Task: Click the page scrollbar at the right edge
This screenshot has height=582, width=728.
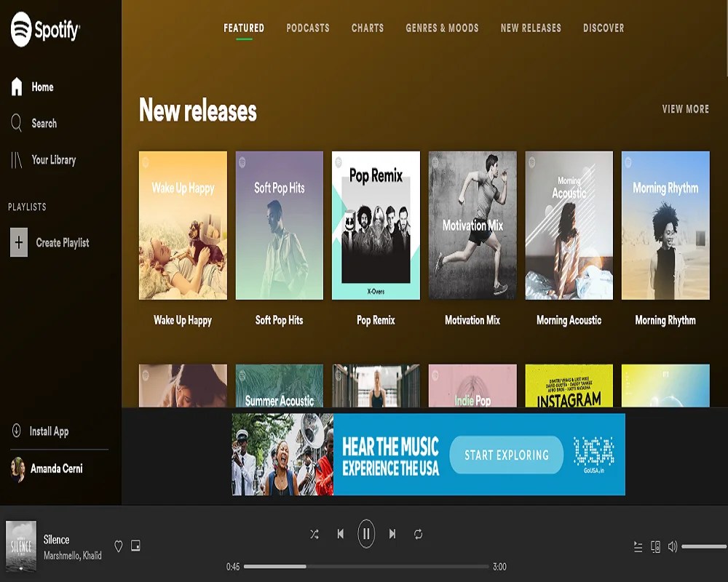Action: point(726,37)
